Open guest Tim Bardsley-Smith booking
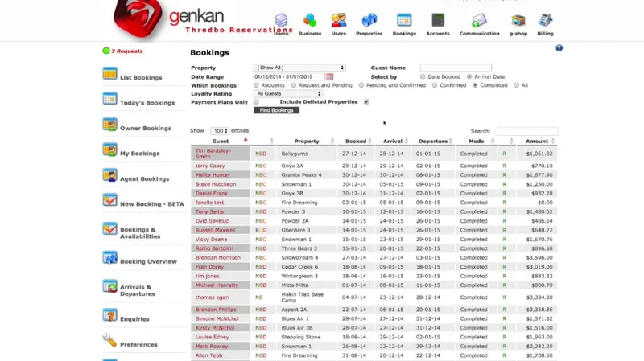644x361 pixels. click(x=213, y=154)
